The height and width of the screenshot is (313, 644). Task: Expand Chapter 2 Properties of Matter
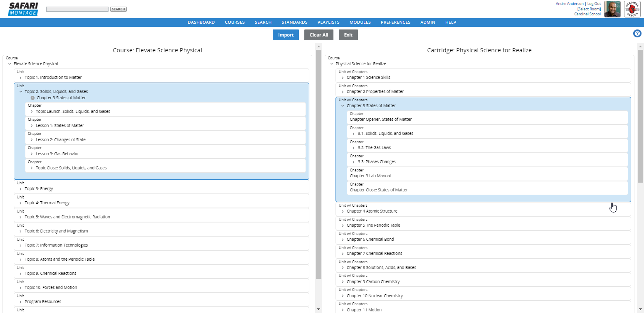[343, 92]
